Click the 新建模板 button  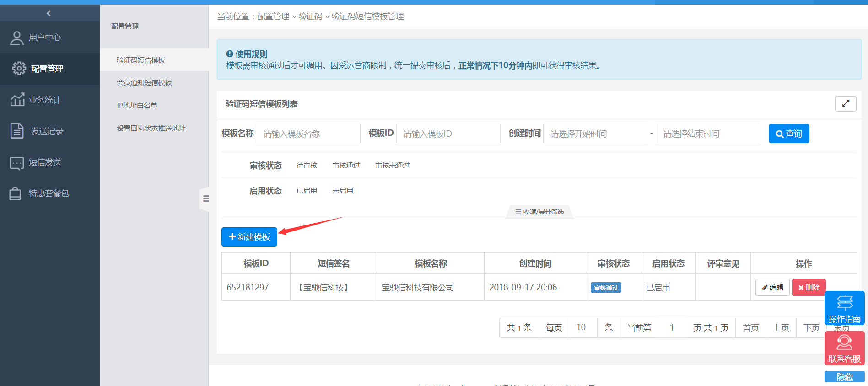249,237
